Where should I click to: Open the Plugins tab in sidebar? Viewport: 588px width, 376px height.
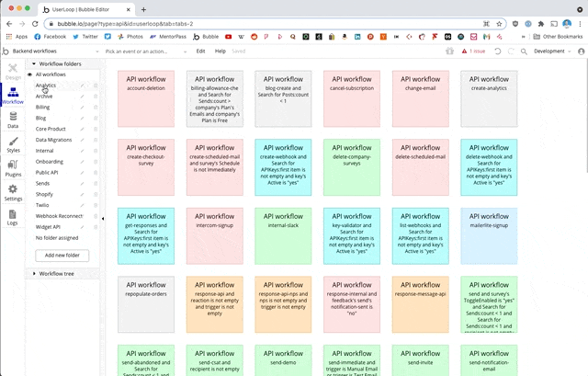[x=13, y=168]
